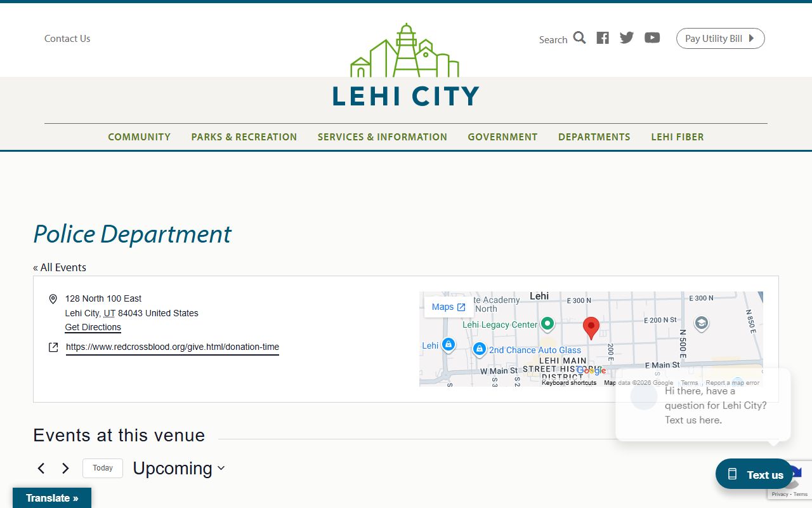Click the Get Directions link
This screenshot has height=508, width=812.
pyautogui.click(x=93, y=328)
